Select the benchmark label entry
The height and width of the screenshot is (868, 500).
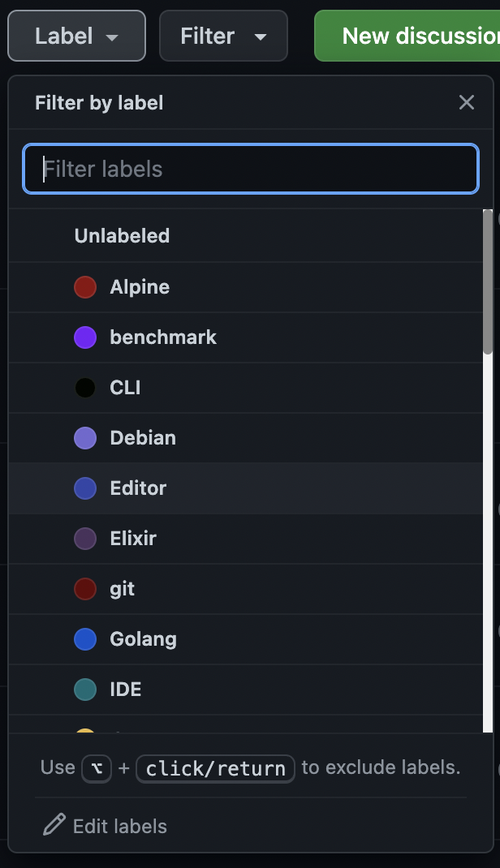163,337
